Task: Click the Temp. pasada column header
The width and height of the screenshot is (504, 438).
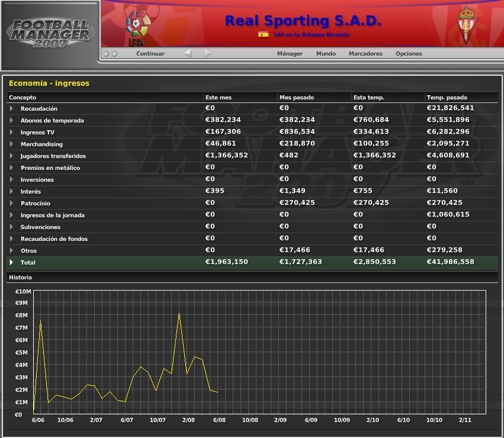Action: coord(447,98)
